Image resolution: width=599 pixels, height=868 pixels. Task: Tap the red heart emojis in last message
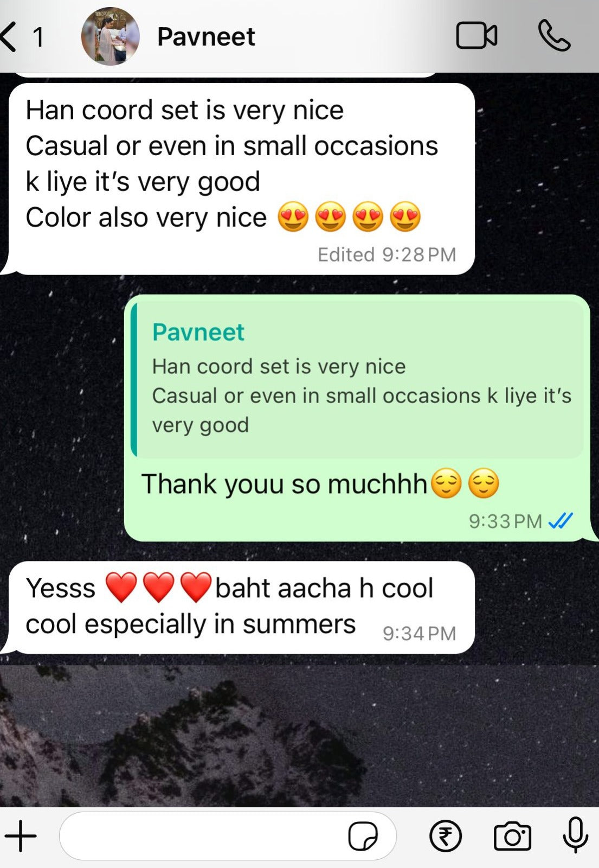(158, 588)
